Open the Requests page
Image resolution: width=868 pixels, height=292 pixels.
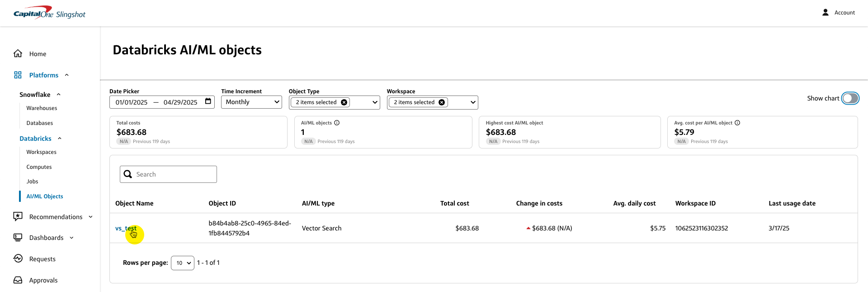(42, 259)
